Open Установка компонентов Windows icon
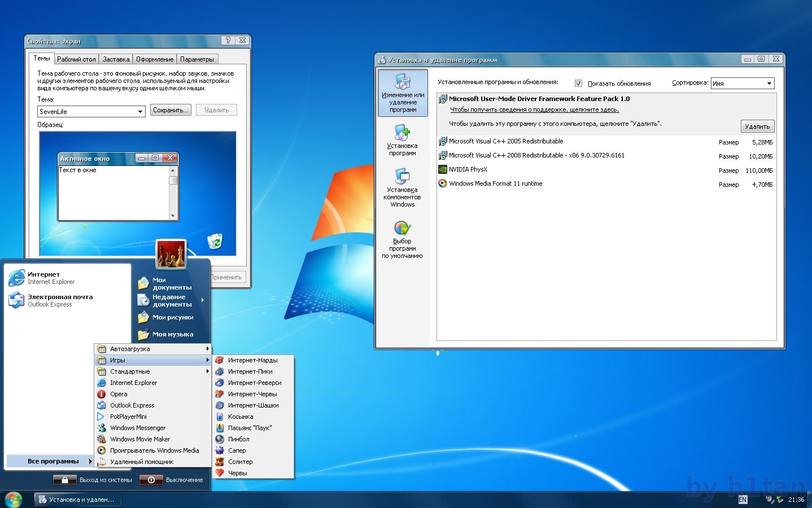812x508 pixels. pos(402,176)
